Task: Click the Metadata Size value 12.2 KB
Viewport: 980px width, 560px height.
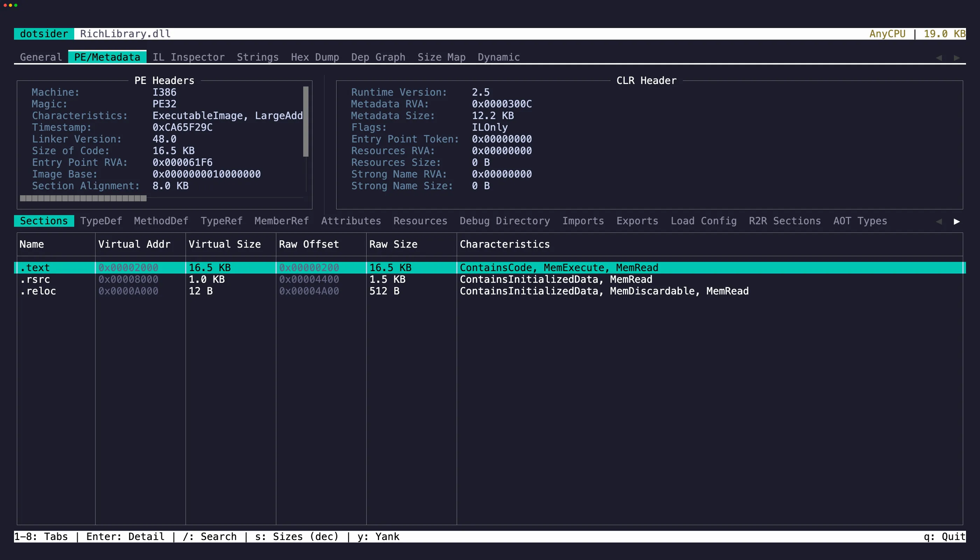Action: [493, 116]
